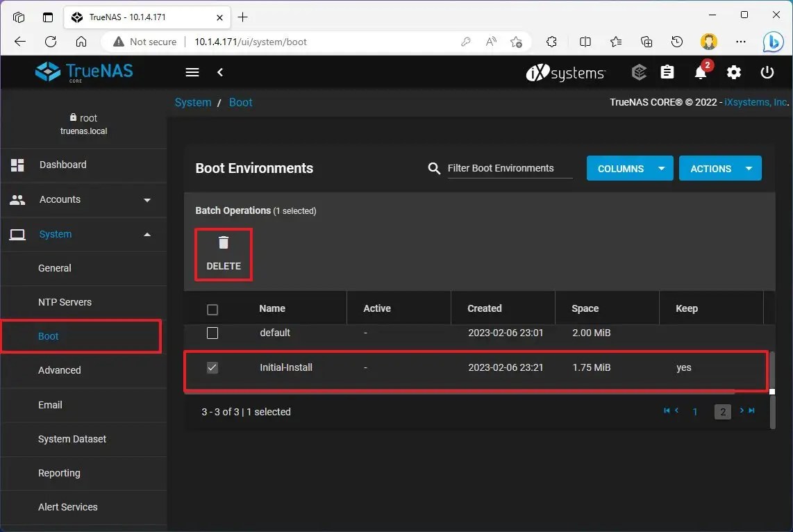The width and height of the screenshot is (793, 532).
Task: Uncheck the Initial-Install boot environment checkbox
Action: [x=212, y=367]
